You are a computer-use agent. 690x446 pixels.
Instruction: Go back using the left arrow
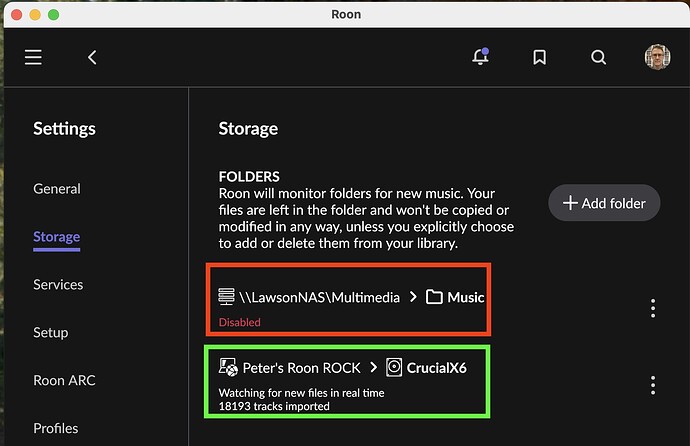(92, 57)
